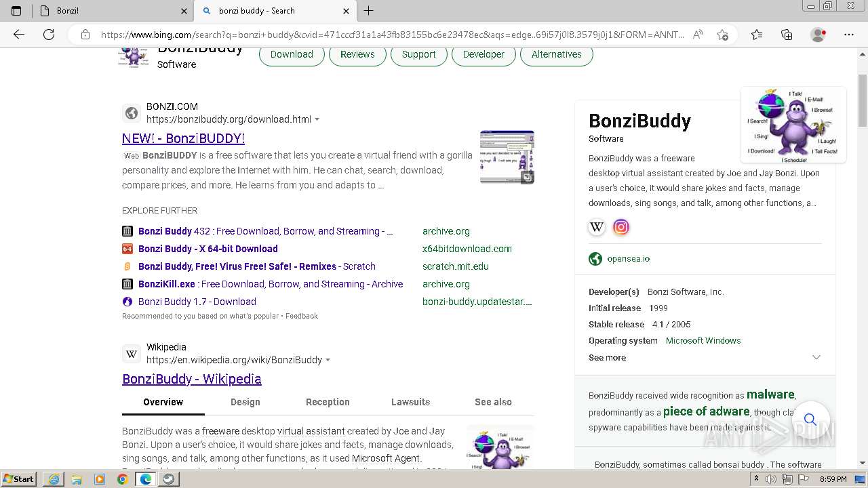Screen dimensions: 868x488
Task: Open the 'freeware' link in Wikipedia snippet
Action: [220, 431]
